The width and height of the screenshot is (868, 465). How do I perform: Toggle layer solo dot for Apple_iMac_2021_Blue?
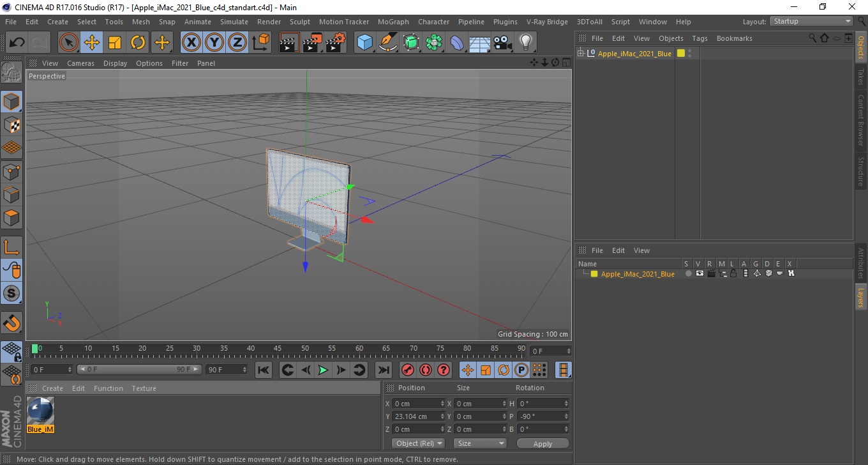(688, 273)
